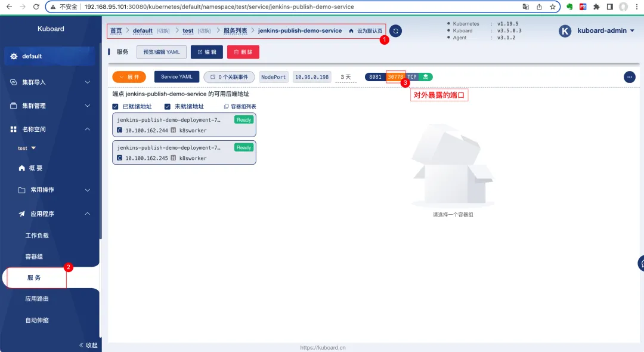Click the 30778 NodePort number
The image size is (644, 352).
(395, 77)
